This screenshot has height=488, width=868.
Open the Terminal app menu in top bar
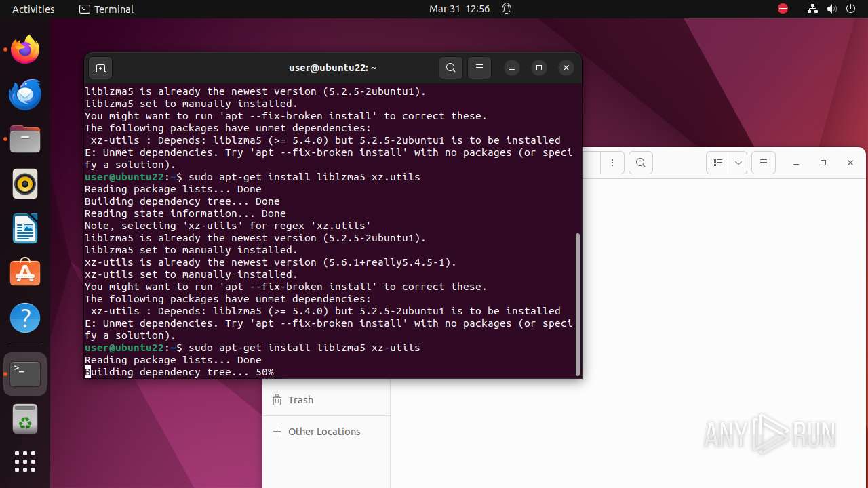coord(106,9)
